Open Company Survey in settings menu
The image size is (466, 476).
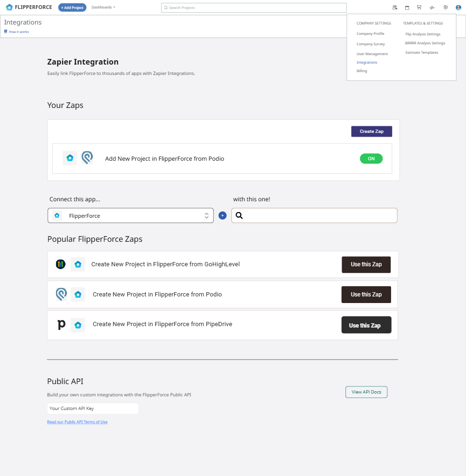[x=371, y=44]
